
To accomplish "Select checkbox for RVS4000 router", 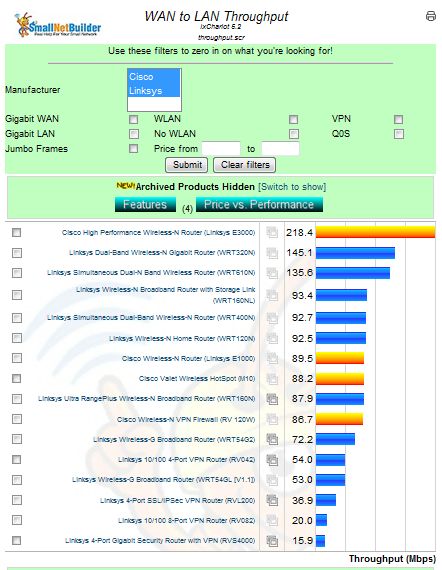I will [17, 541].
